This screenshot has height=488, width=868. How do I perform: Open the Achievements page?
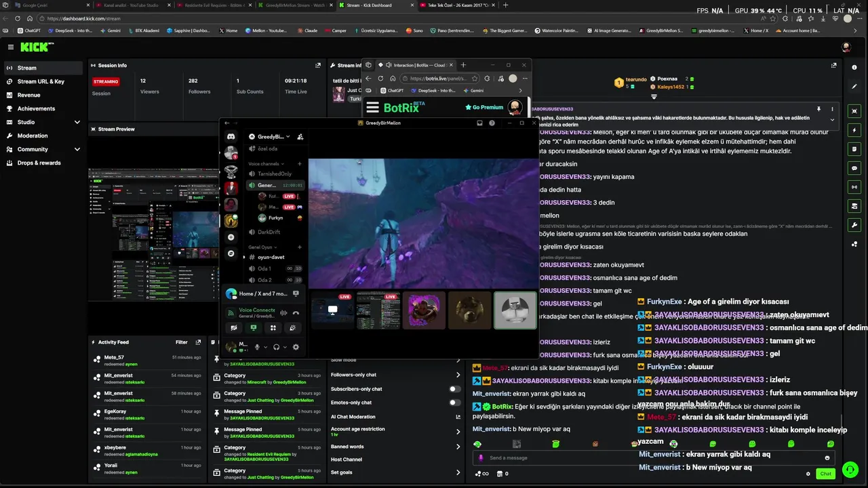(42, 108)
